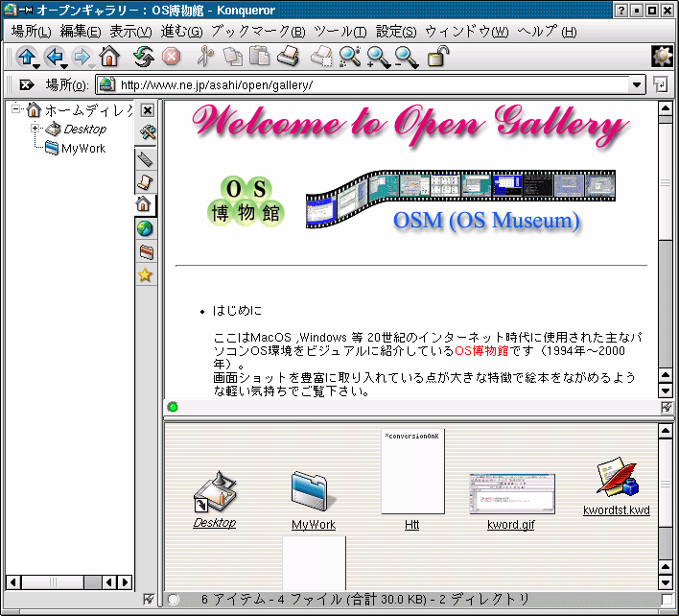This screenshot has width=679, height=616.
Task: Open up-button history dropdown
Action: [36, 66]
